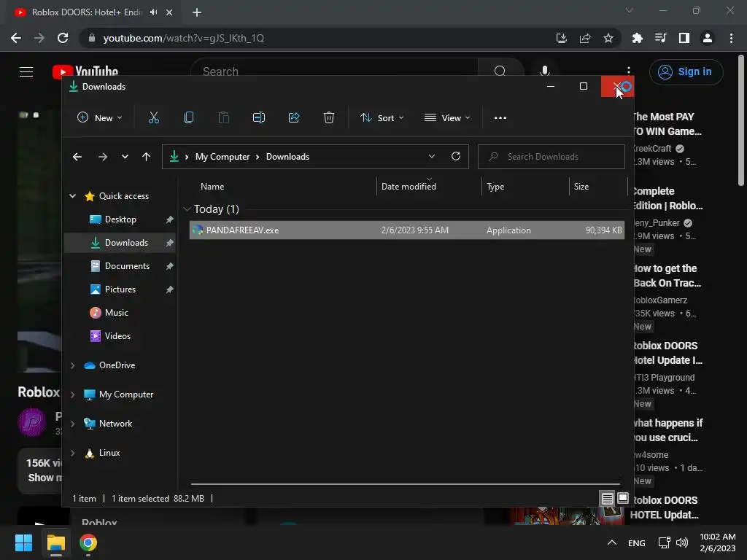Open Chrome side panel icon

pyautogui.click(x=684, y=38)
